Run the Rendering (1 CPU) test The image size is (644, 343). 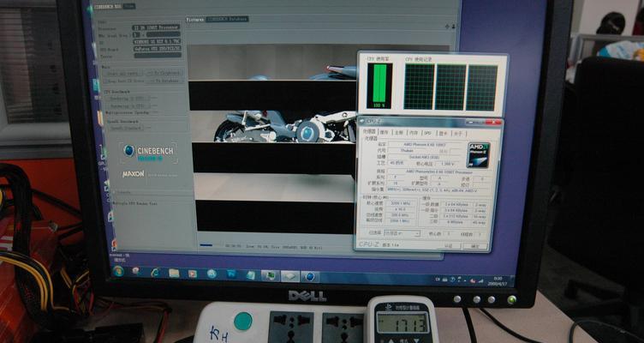pyautogui.click(x=129, y=99)
